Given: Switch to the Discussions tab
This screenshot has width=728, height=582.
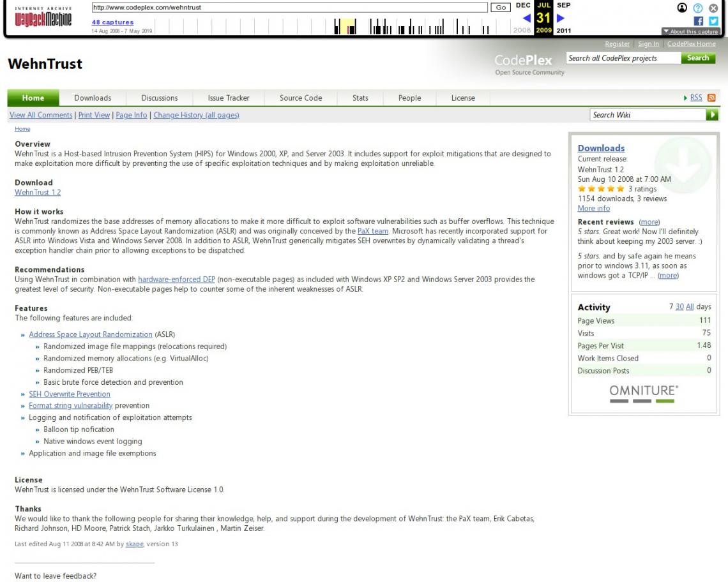Looking at the screenshot, I should (159, 98).
